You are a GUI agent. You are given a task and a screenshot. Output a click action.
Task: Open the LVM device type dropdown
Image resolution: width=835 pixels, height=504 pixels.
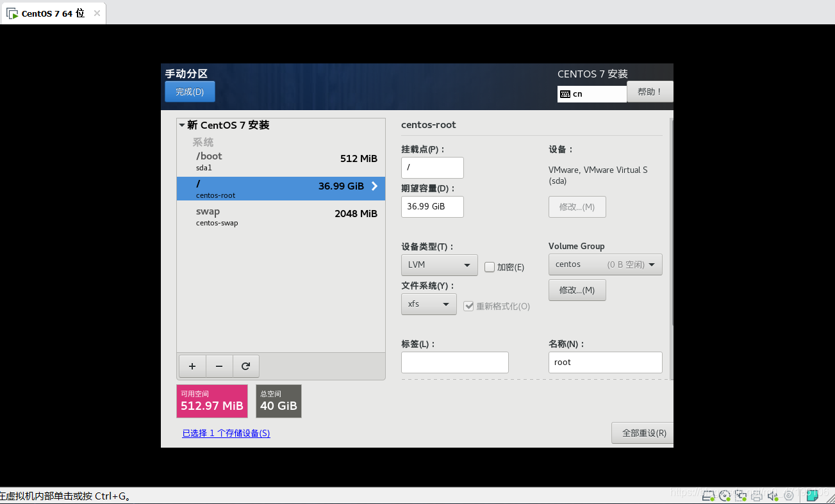pyautogui.click(x=440, y=264)
